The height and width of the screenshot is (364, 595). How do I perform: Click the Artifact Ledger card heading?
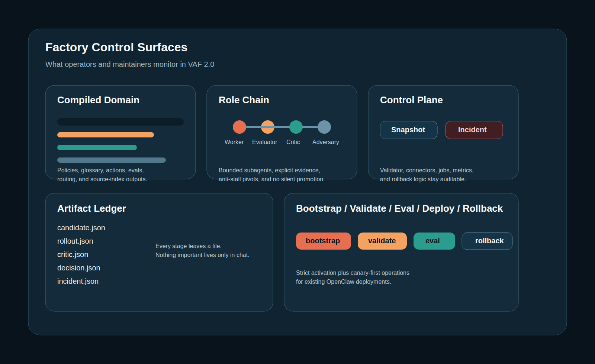91,208
